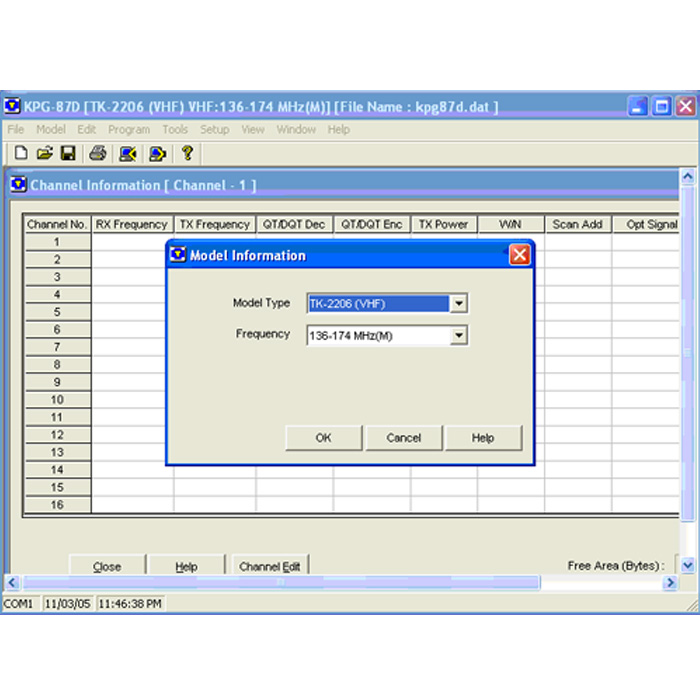The height and width of the screenshot is (700, 700).
Task: Click the TX Frequency column header
Action: 215,224
